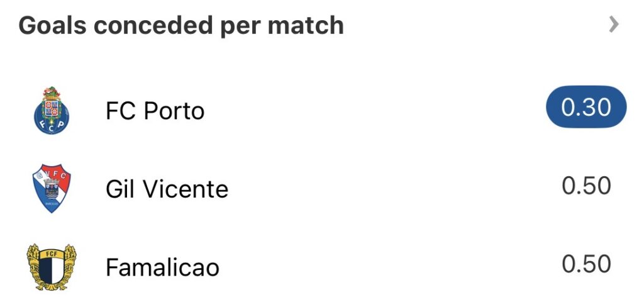Screen dimensions: 644x302
Task: Click the word "Porto" in team list
Action: click(x=174, y=111)
